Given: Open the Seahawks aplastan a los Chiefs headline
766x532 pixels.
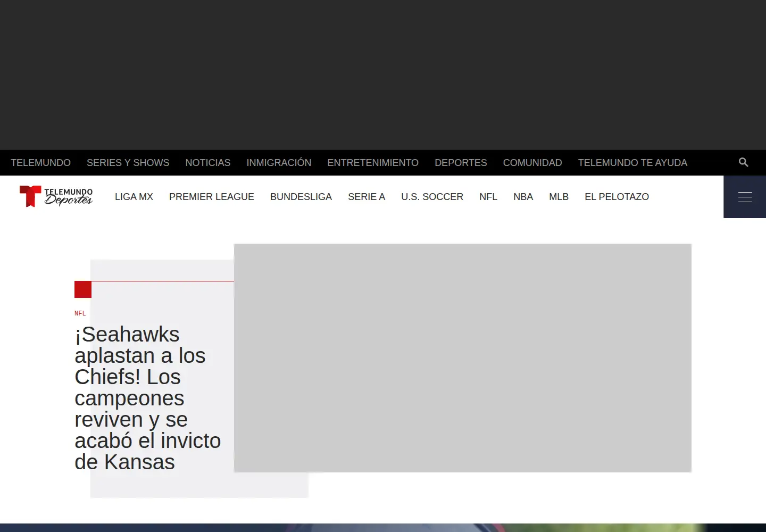Looking at the screenshot, I should (148, 398).
